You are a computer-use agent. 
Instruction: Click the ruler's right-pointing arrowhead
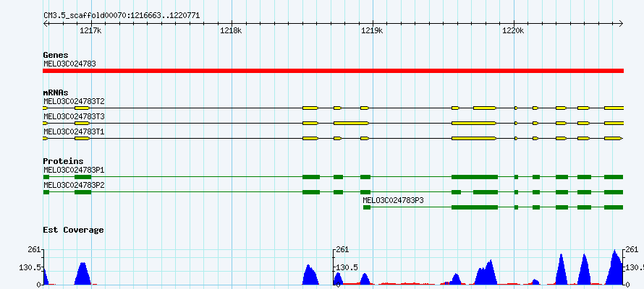click(x=621, y=23)
